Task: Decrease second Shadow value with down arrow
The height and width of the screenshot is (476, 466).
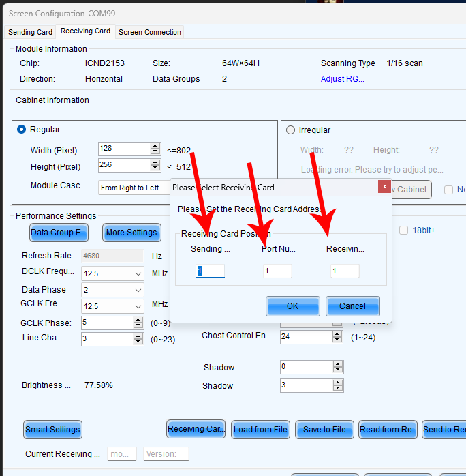Action: click(337, 389)
